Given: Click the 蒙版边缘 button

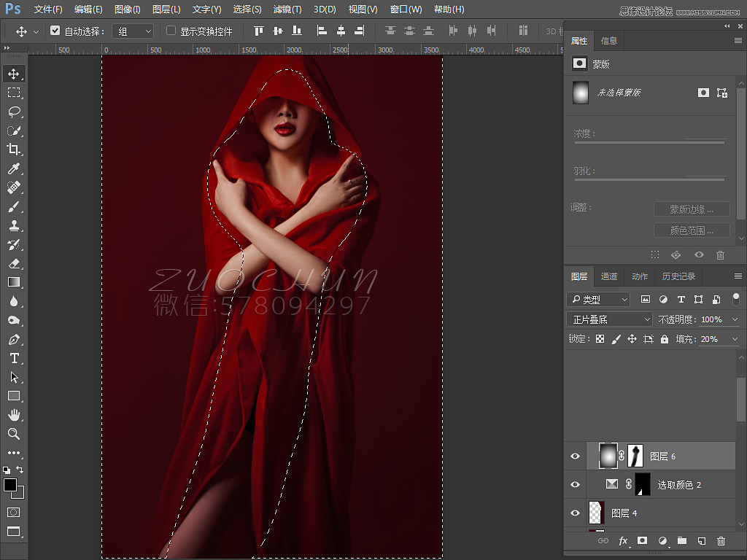Looking at the screenshot, I should tap(692, 209).
